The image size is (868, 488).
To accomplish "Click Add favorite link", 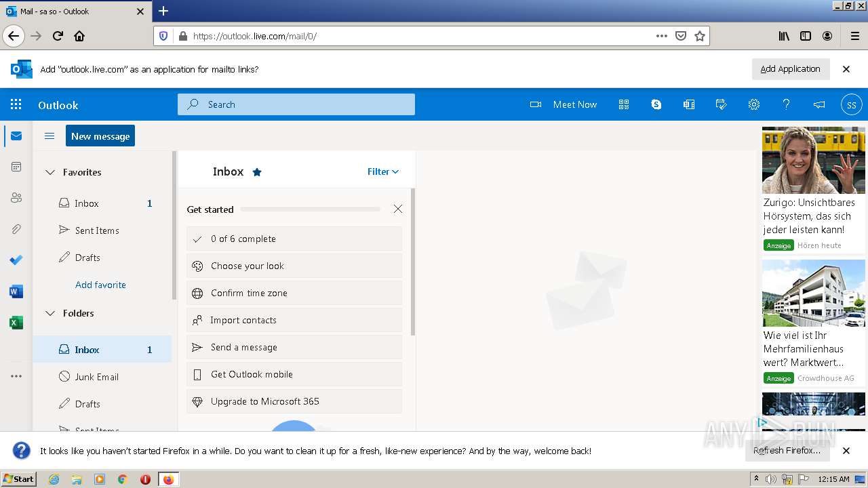I will click(100, 285).
